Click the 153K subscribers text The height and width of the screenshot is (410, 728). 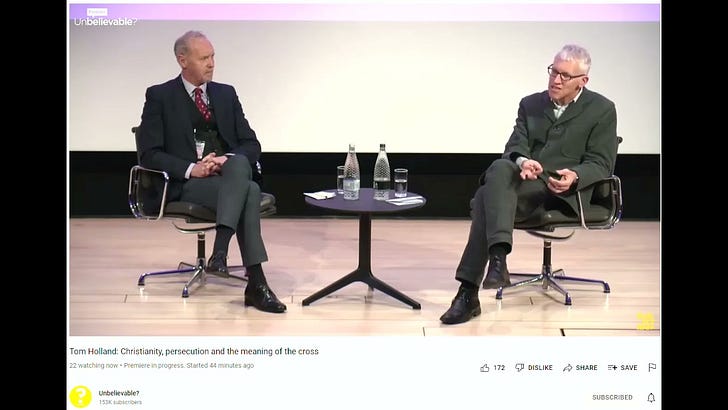pyautogui.click(x=120, y=403)
